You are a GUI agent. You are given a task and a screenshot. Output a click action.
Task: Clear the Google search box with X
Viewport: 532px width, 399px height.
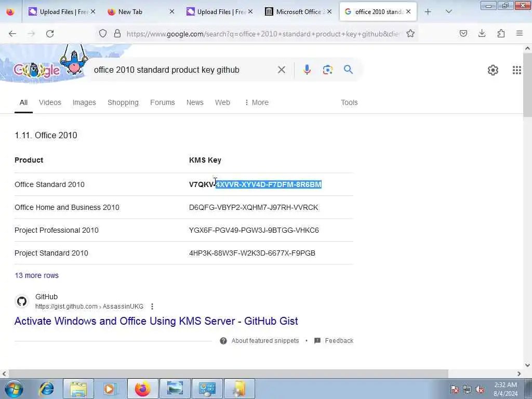(x=282, y=70)
